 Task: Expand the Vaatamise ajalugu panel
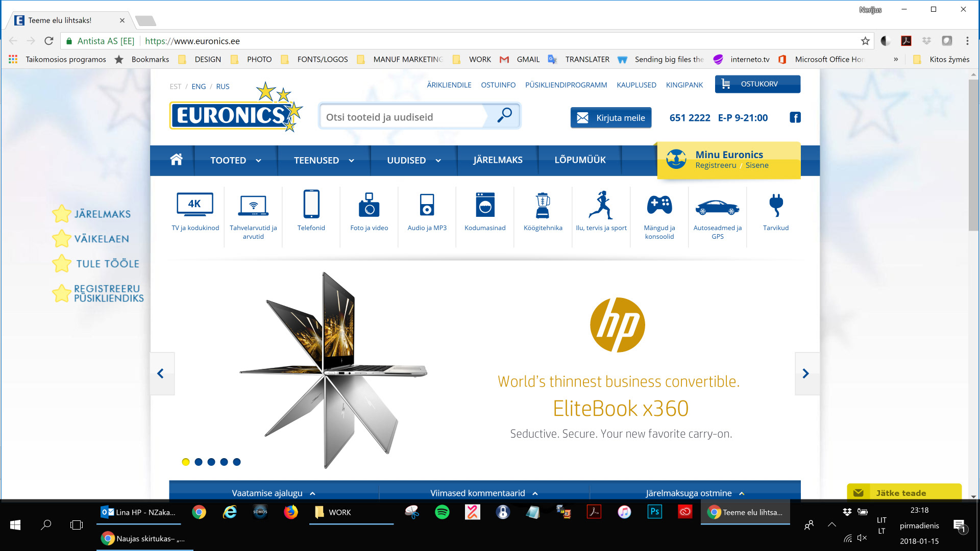click(x=274, y=493)
